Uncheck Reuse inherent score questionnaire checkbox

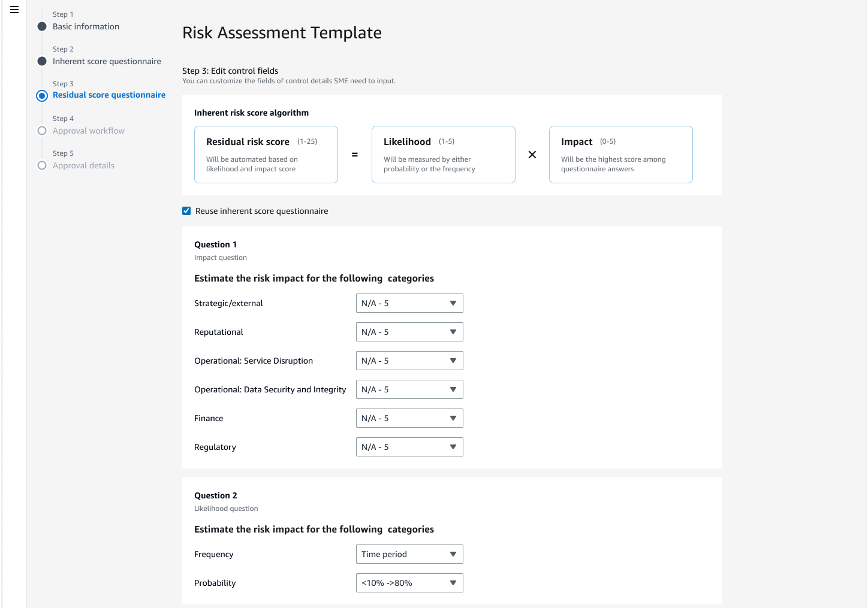click(186, 211)
